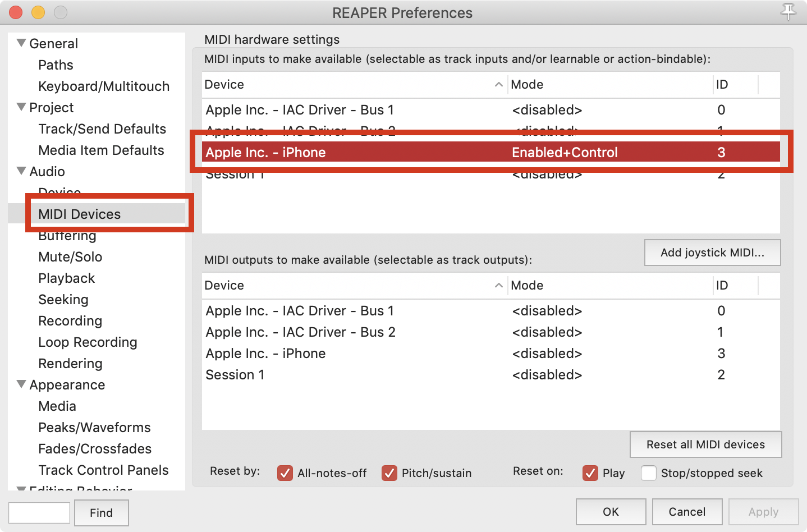807x532 pixels.
Task: Uncheck the Reset on Play checkbox
Action: (x=590, y=473)
